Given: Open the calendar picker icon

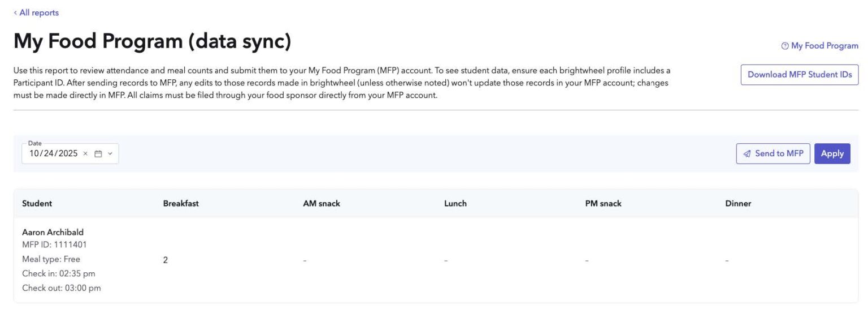Looking at the screenshot, I should 98,153.
